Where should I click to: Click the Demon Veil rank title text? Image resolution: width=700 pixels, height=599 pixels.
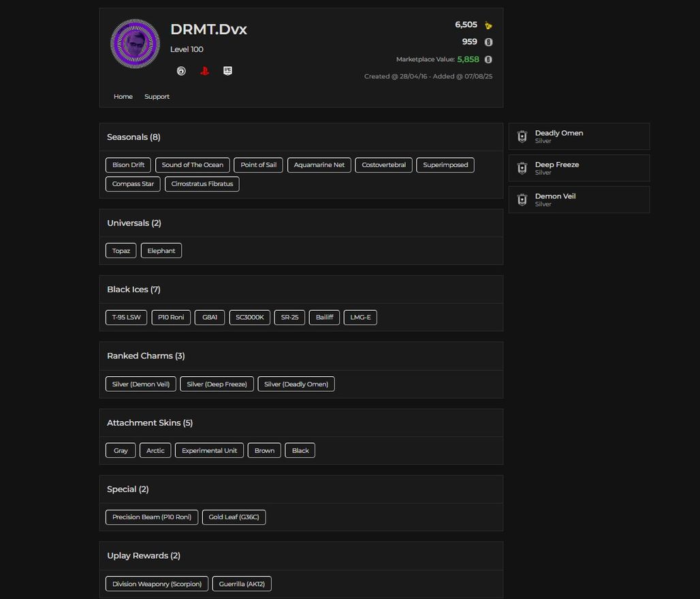coord(556,196)
